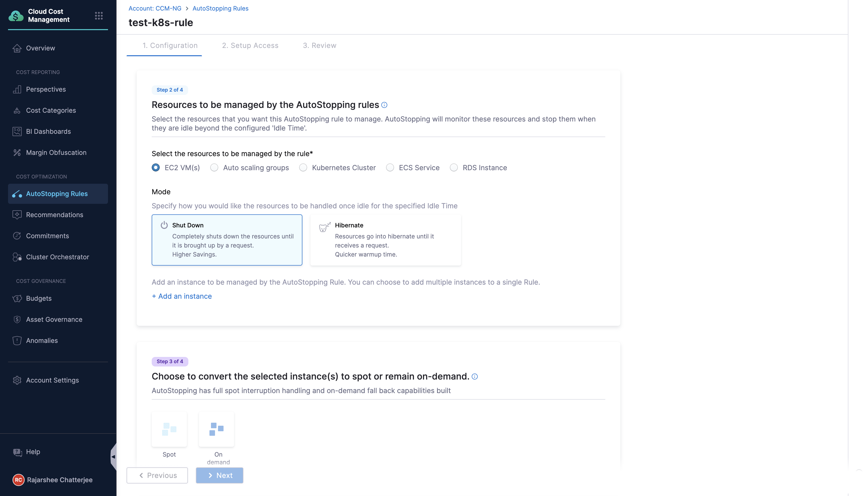Click the info icon beside the spot/on-demand heading

[x=475, y=377]
